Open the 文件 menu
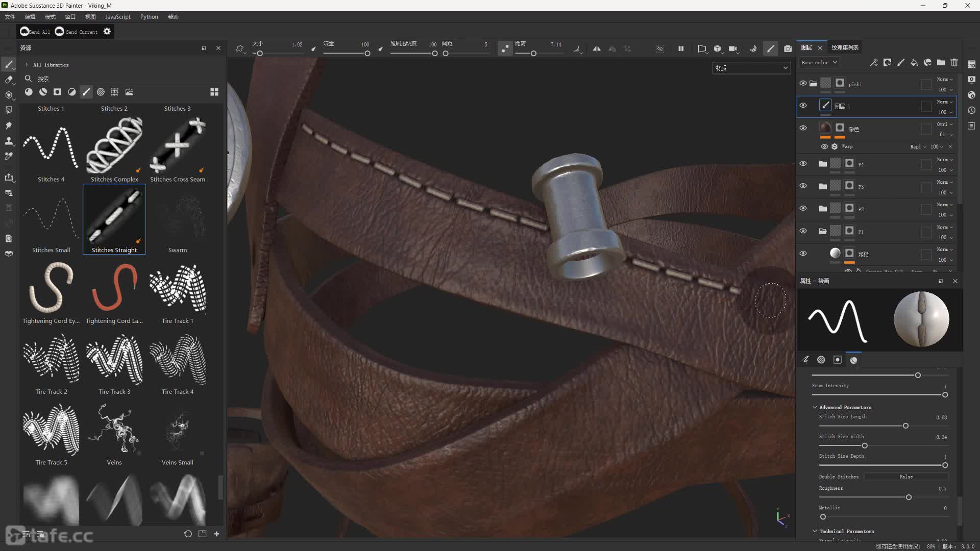The width and height of the screenshot is (980, 551). pos(10,17)
